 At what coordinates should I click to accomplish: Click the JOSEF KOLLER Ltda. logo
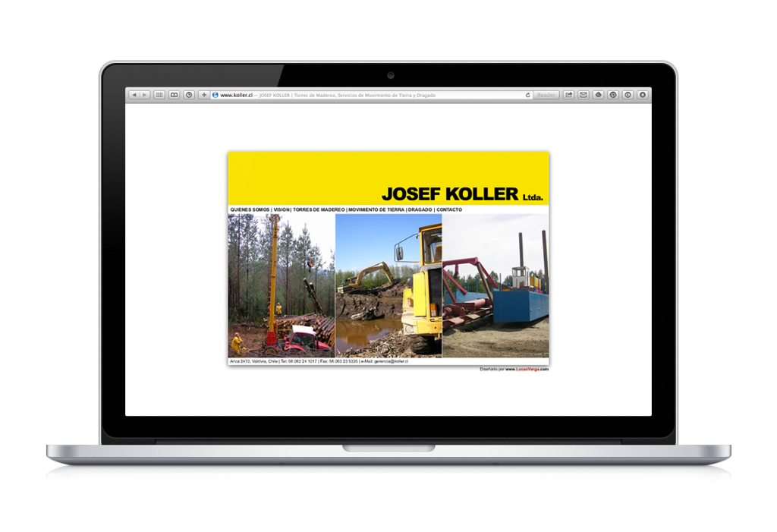(462, 194)
